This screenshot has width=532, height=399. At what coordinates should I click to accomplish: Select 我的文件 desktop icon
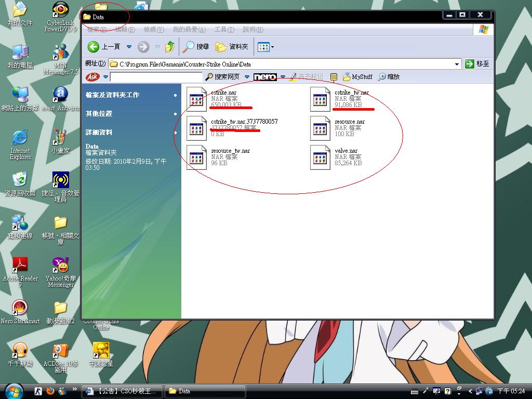tap(20, 14)
